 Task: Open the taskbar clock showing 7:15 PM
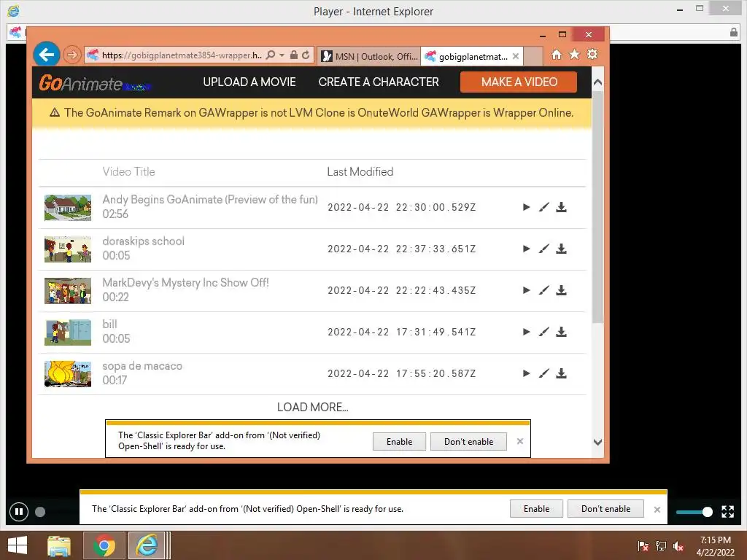tap(715, 546)
